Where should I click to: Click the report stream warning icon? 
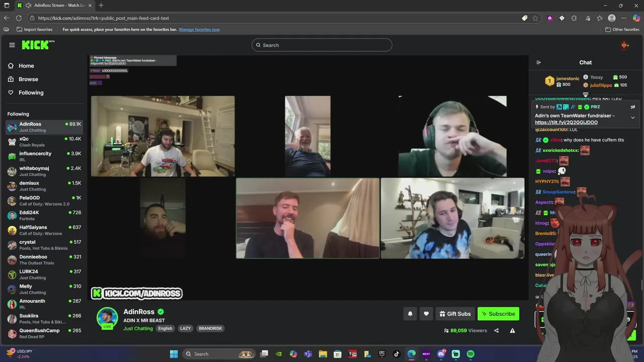tap(512, 330)
